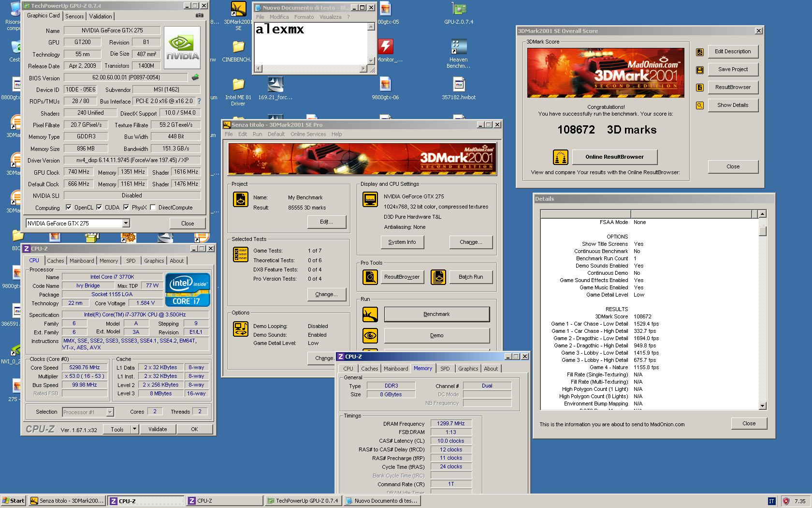The width and height of the screenshot is (812, 508).
Task: Click the Show Details button
Action: [733, 105]
